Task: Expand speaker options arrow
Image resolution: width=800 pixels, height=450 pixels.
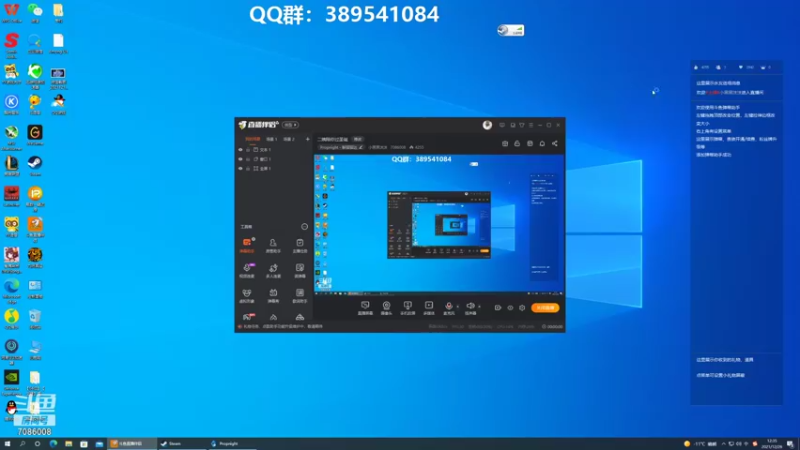Action: tap(479, 307)
